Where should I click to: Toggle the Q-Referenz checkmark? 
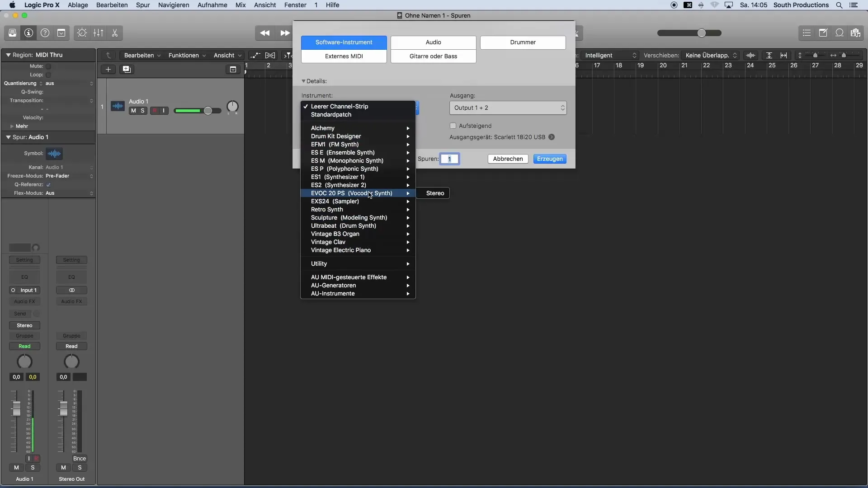(48, 185)
